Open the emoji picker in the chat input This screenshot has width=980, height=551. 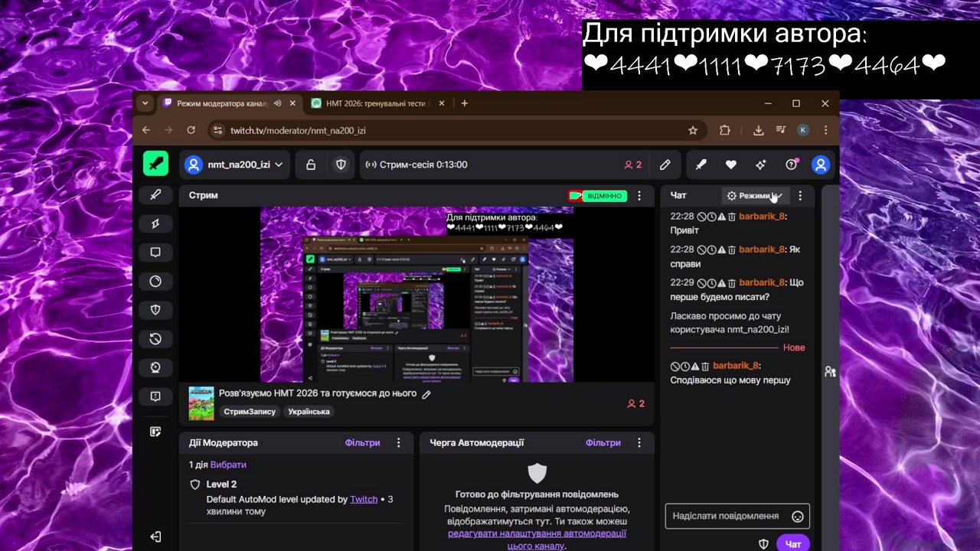[797, 517]
